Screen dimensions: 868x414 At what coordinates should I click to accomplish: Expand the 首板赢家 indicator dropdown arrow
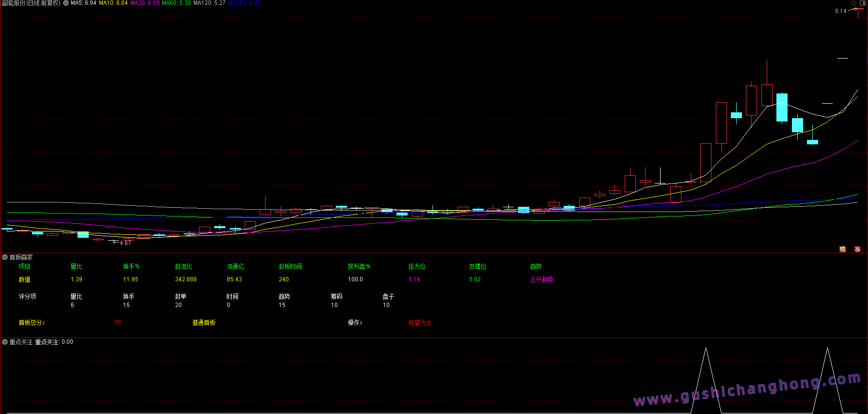coord(5,257)
